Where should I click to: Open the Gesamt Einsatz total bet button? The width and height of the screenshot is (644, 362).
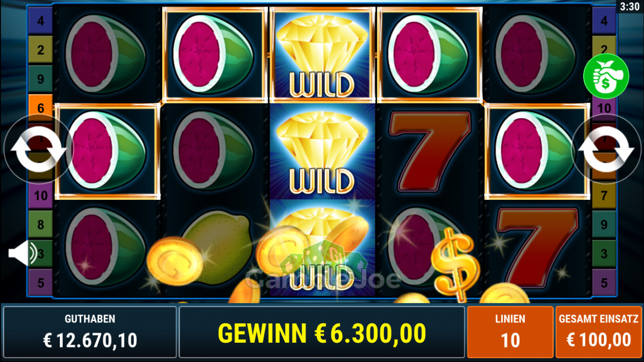pyautogui.click(x=598, y=332)
